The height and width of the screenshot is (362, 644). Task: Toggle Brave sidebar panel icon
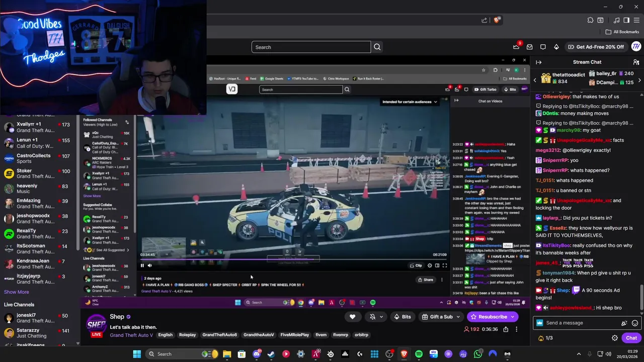coord(626,20)
